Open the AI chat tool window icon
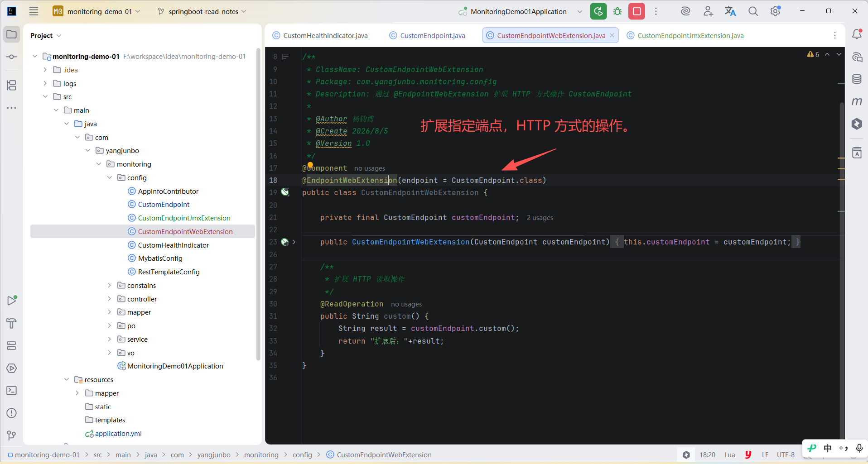 click(857, 57)
